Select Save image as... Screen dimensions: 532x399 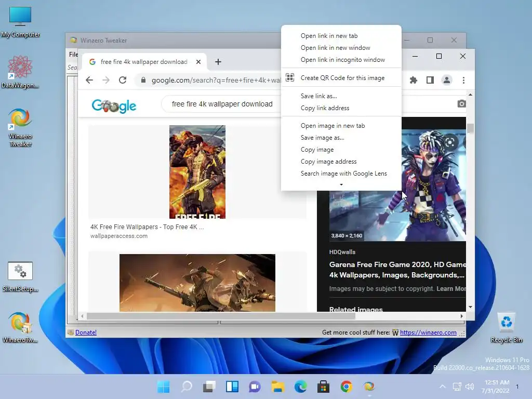[x=341, y=137]
